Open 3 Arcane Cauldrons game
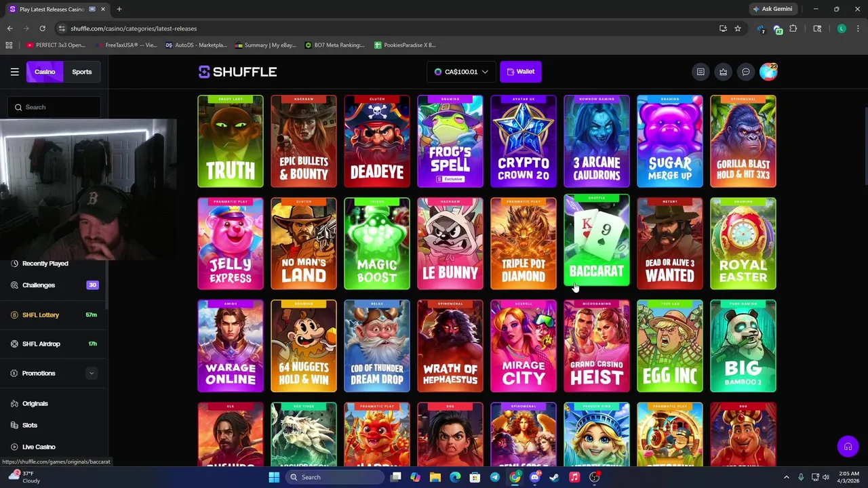Viewport: 868px width, 488px height. [x=597, y=141]
